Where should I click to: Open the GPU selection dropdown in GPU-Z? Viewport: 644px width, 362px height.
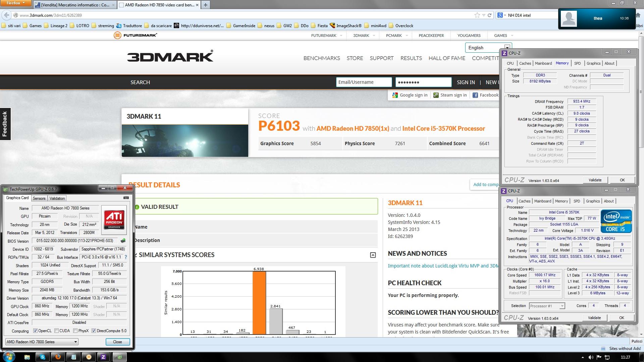(42, 342)
